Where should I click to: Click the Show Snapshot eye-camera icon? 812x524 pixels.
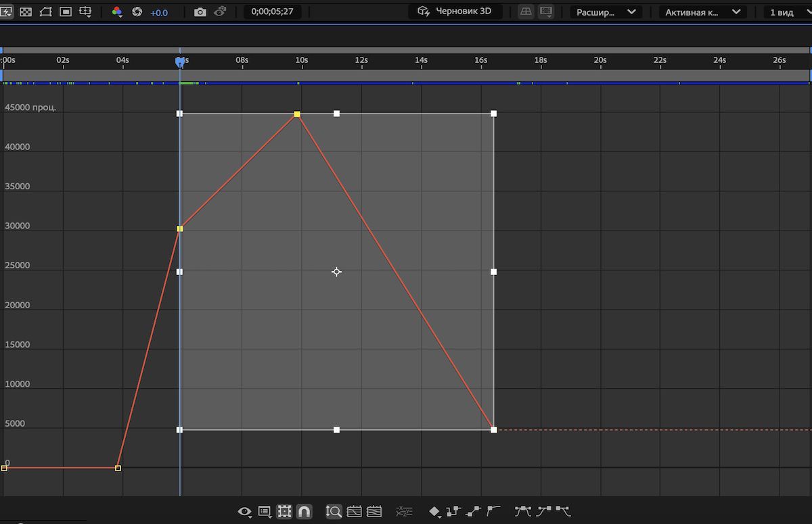pyautogui.click(x=220, y=11)
